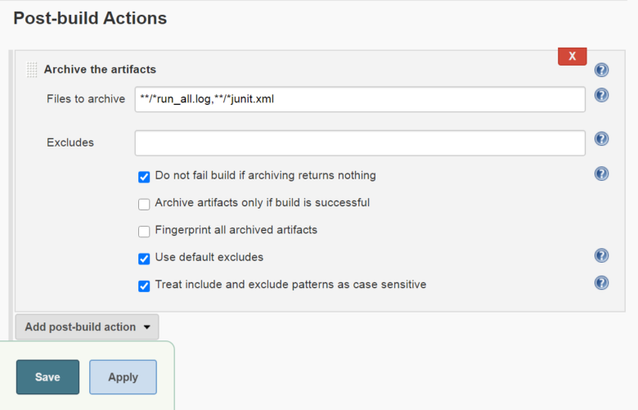Uncheck 'Do not fail build if archiving returns nothing'

coord(144,176)
